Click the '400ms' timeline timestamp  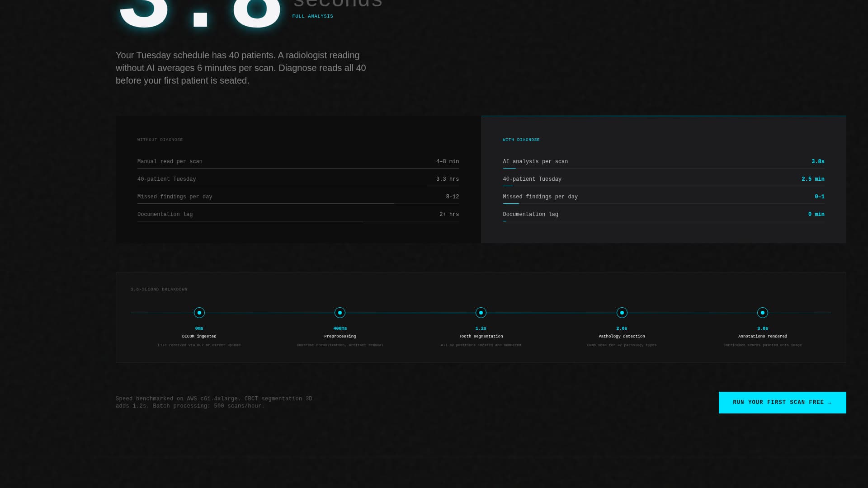[x=340, y=328]
